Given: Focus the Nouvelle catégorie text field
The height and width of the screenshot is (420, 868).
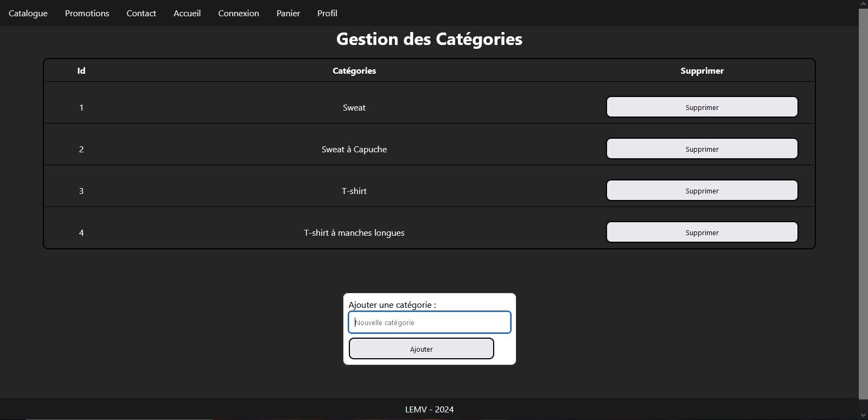Looking at the screenshot, I should 429,322.
